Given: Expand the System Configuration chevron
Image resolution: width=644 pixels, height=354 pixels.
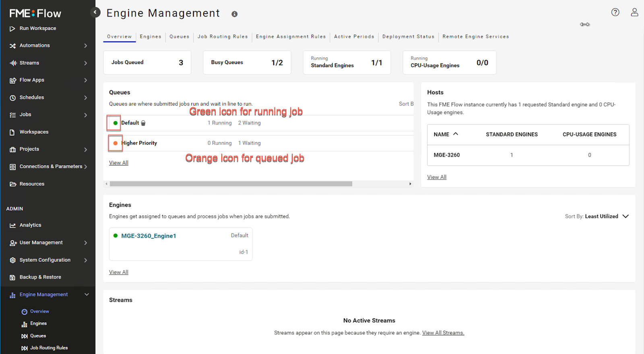Looking at the screenshot, I should point(85,260).
